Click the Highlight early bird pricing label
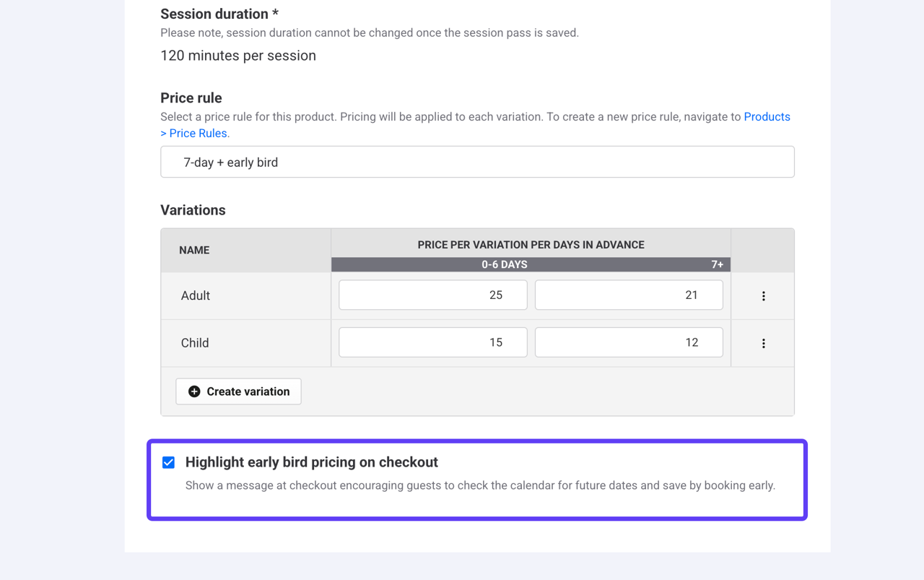The height and width of the screenshot is (580, 924). click(311, 462)
